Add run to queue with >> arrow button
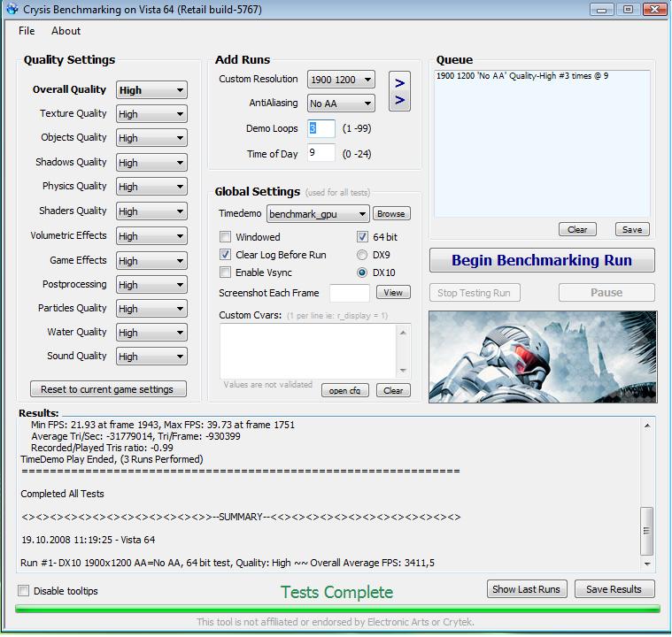The height and width of the screenshot is (637, 672). (x=399, y=91)
